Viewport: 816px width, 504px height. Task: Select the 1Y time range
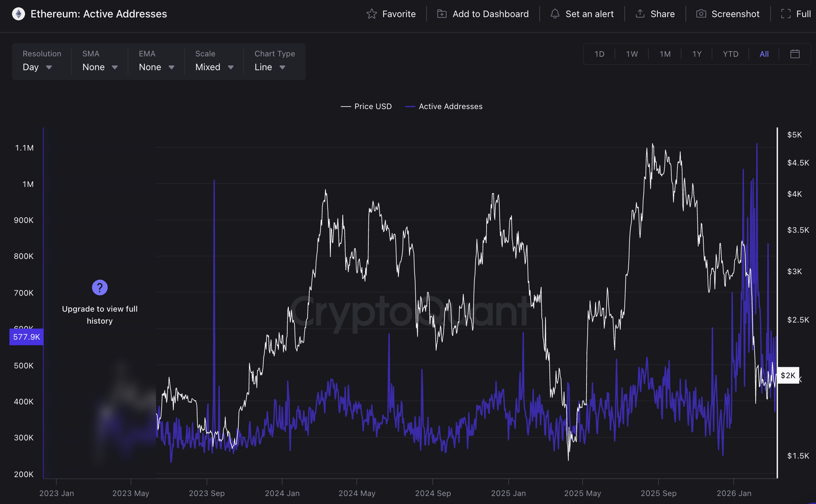click(697, 54)
